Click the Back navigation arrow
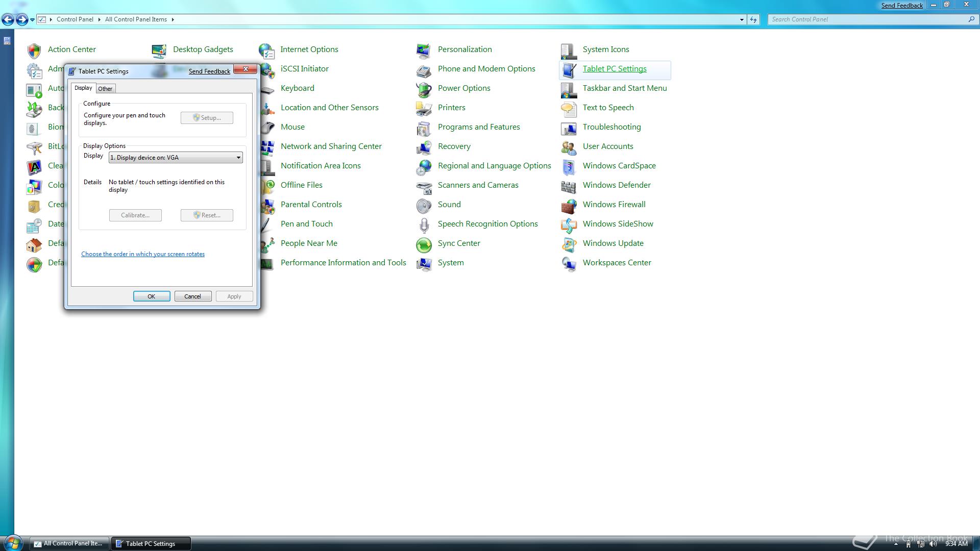 [x=8, y=19]
